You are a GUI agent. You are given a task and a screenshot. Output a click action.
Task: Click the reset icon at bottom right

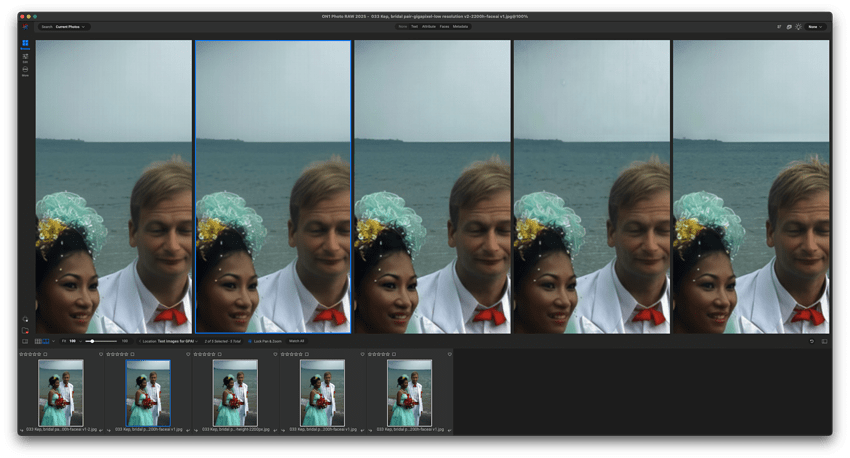[812, 341]
